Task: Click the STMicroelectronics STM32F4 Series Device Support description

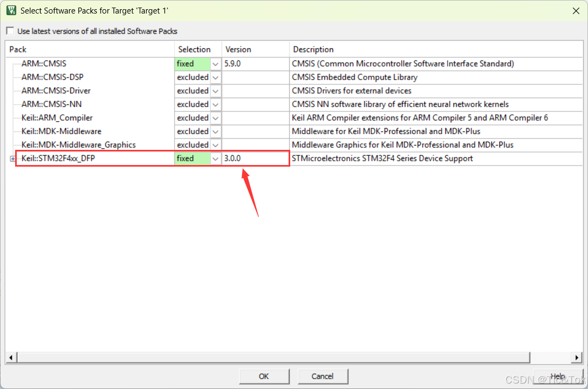Action: [382, 159]
